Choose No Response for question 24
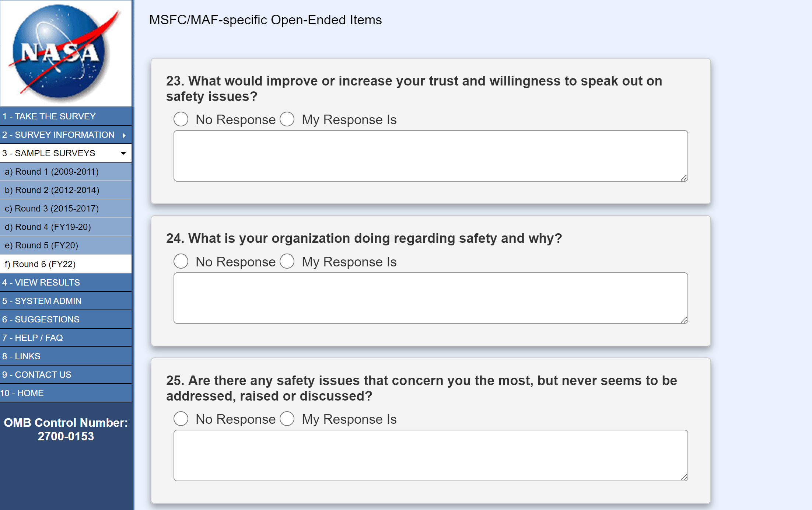The height and width of the screenshot is (510, 812). pos(181,262)
